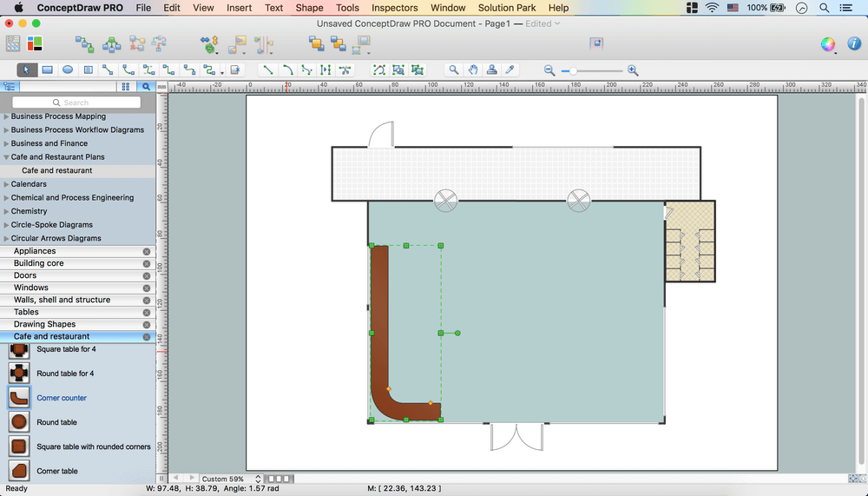Switch library panel to search view
The image size is (868, 496).
(146, 86)
